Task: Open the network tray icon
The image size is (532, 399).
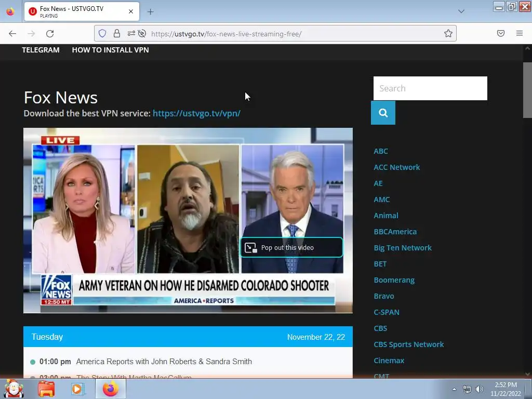Action: (467, 389)
